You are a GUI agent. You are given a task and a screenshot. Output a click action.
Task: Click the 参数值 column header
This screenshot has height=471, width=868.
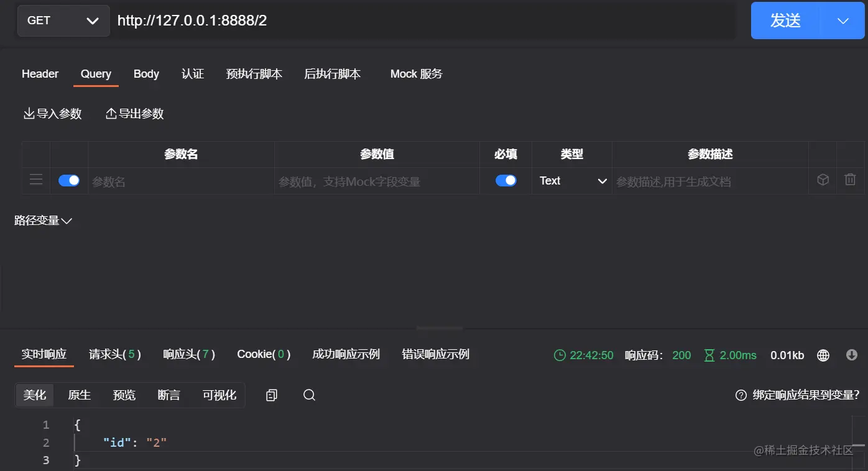pyautogui.click(x=377, y=154)
